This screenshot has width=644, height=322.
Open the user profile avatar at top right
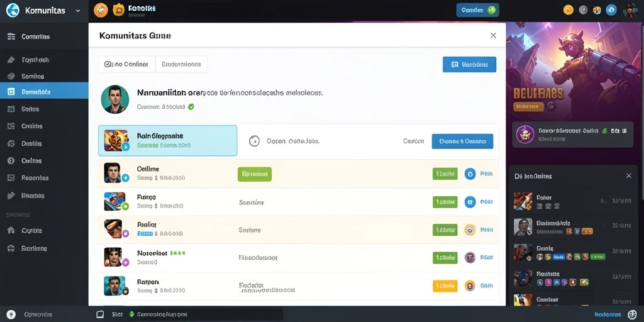(x=630, y=10)
